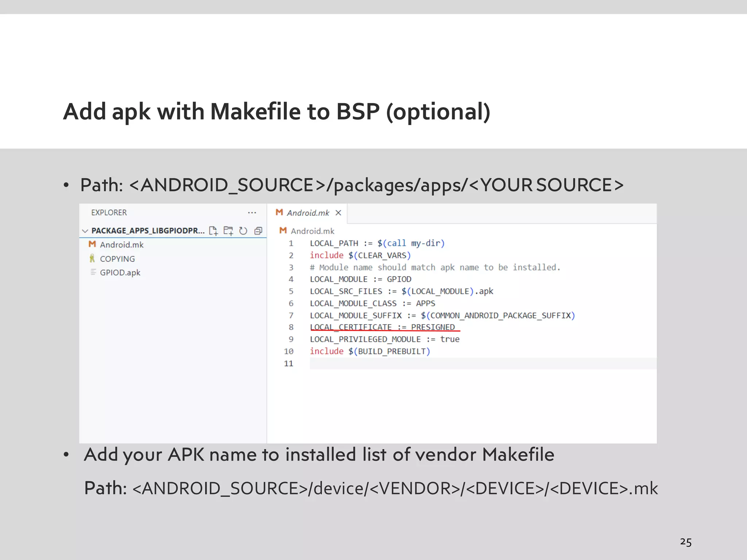
Task: Click the M icon in the breadcrumb
Action: point(283,230)
